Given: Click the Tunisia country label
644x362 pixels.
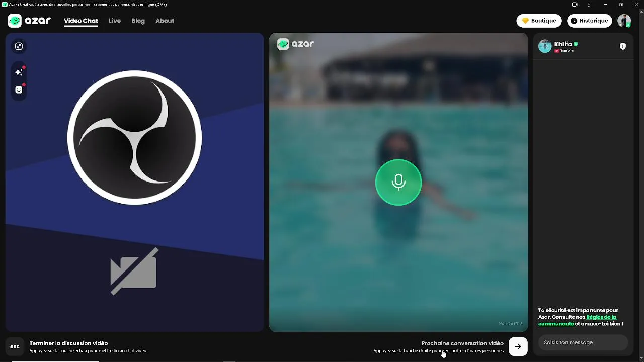Looking at the screenshot, I should (x=564, y=51).
